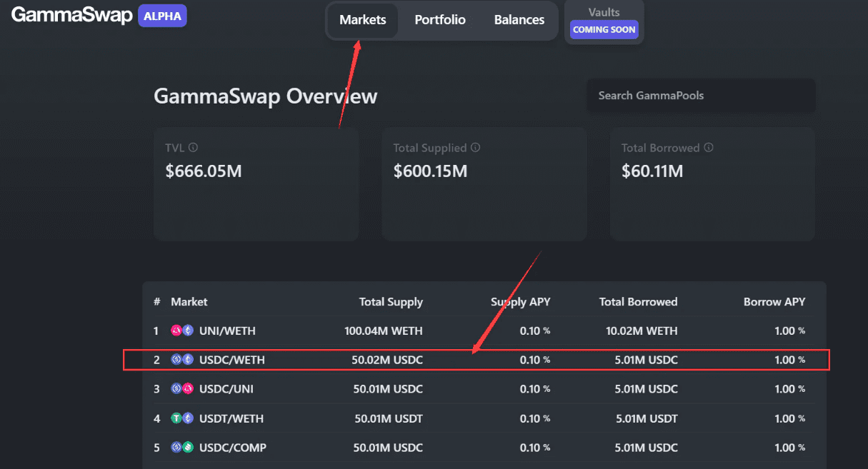This screenshot has width=868, height=469.
Task: Click the UNI token icon in row 1
Action: pyautogui.click(x=177, y=331)
